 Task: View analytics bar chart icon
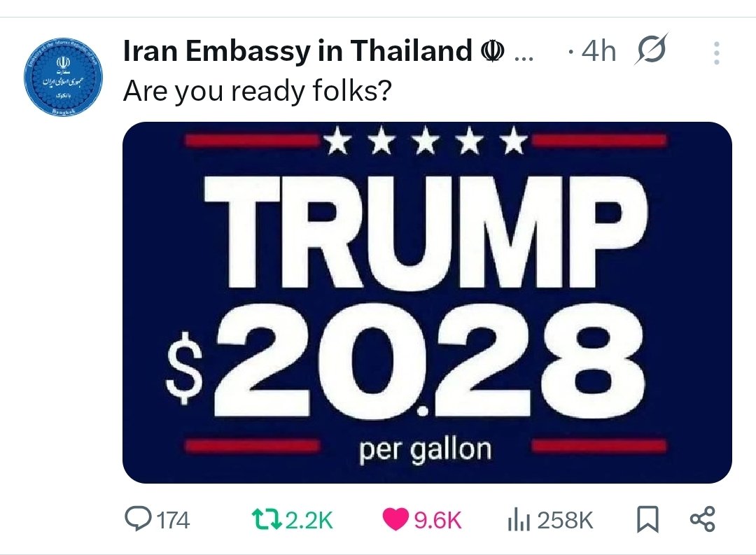[519, 520]
